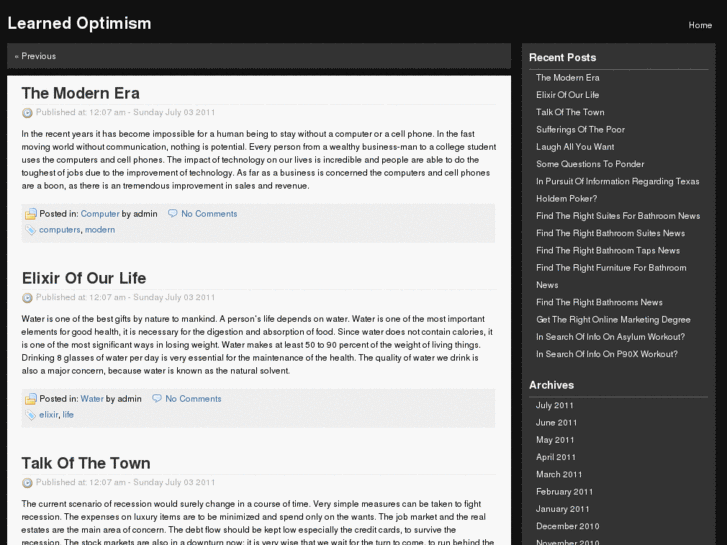The image size is (727, 545).
Task: Open the Home menu item
Action: point(700,25)
